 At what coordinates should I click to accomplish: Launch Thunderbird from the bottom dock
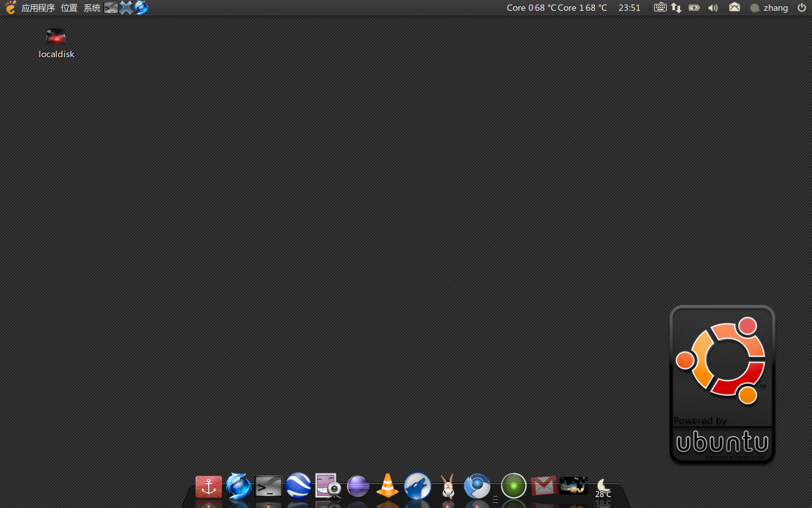(x=239, y=486)
